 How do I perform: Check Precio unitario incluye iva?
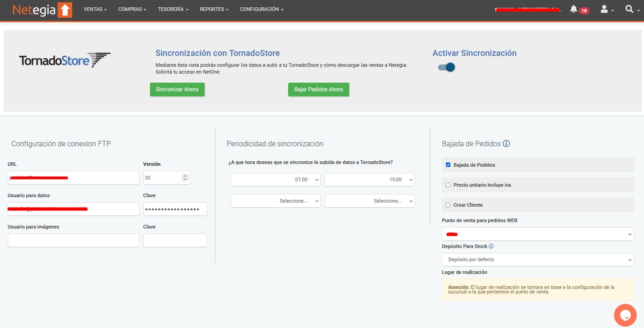[x=448, y=185]
